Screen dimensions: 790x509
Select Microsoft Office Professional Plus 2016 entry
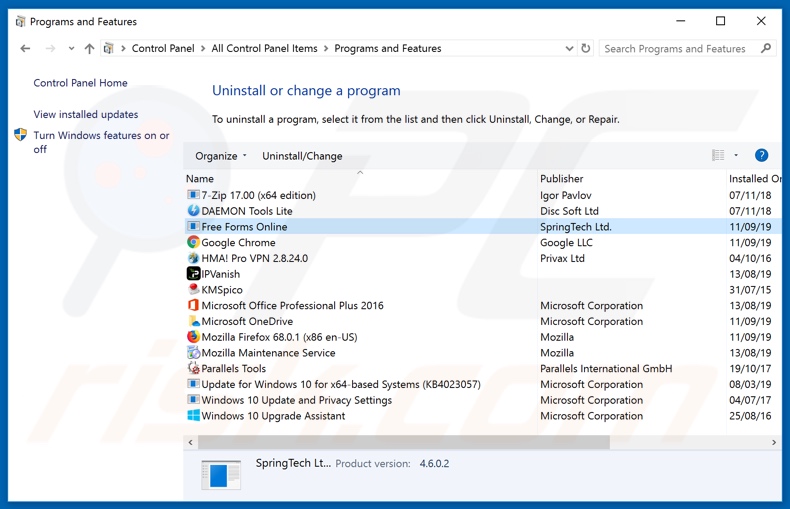pyautogui.click(x=292, y=305)
